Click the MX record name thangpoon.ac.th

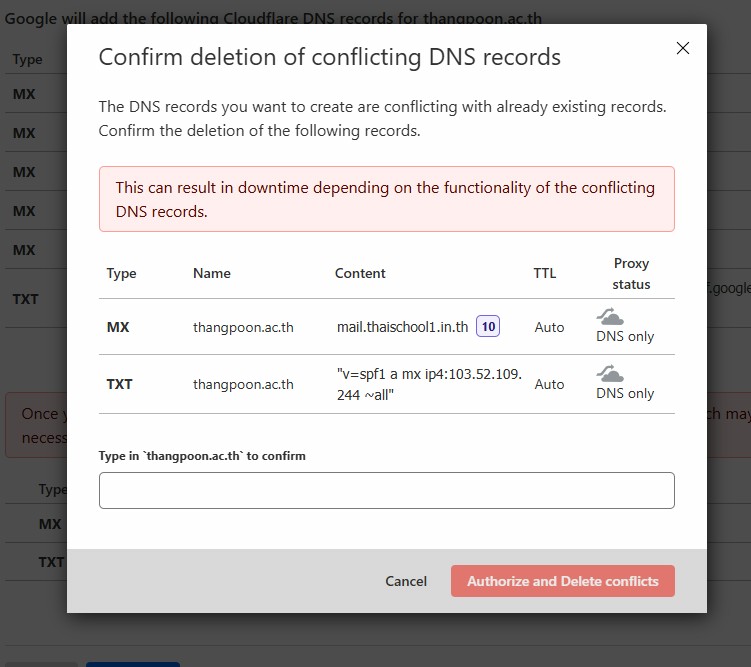[243, 327]
